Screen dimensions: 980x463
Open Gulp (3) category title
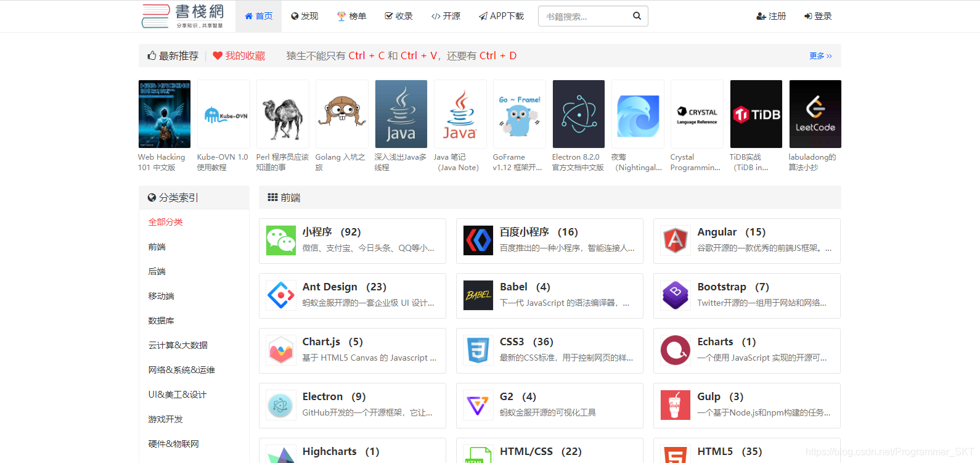point(721,396)
